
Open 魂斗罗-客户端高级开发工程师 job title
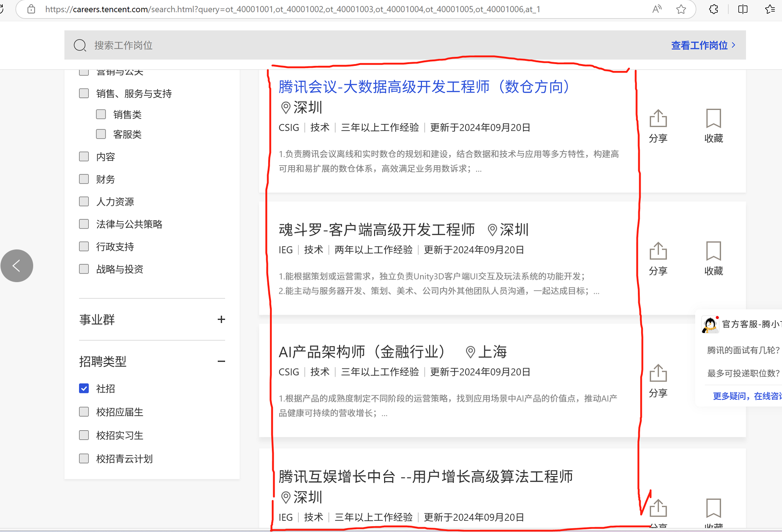click(x=376, y=229)
